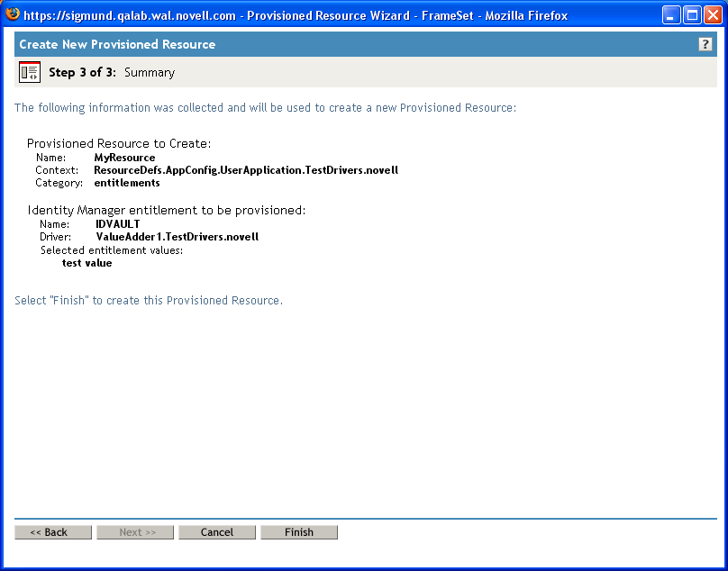728x571 pixels.
Task: Select the entitlement value 'test value'
Action: (86, 263)
